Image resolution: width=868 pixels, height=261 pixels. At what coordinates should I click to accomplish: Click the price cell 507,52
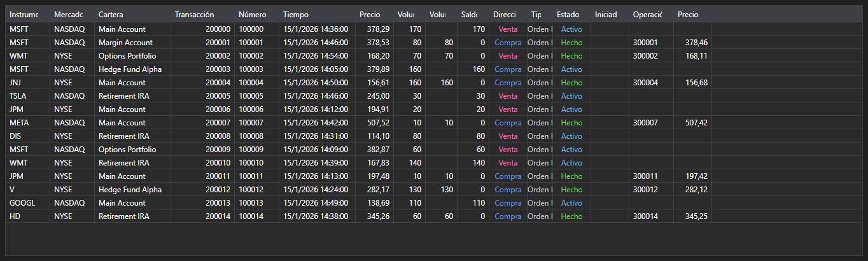(x=374, y=123)
